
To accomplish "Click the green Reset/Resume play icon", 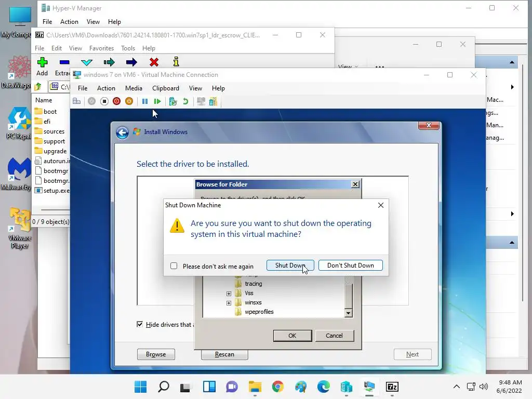I will tap(157, 101).
